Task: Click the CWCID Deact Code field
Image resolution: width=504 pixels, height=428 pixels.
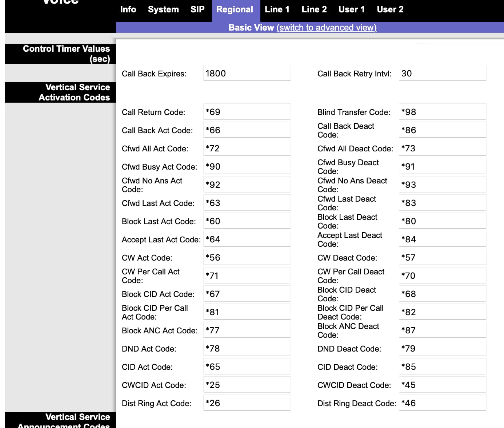Action: (443, 385)
